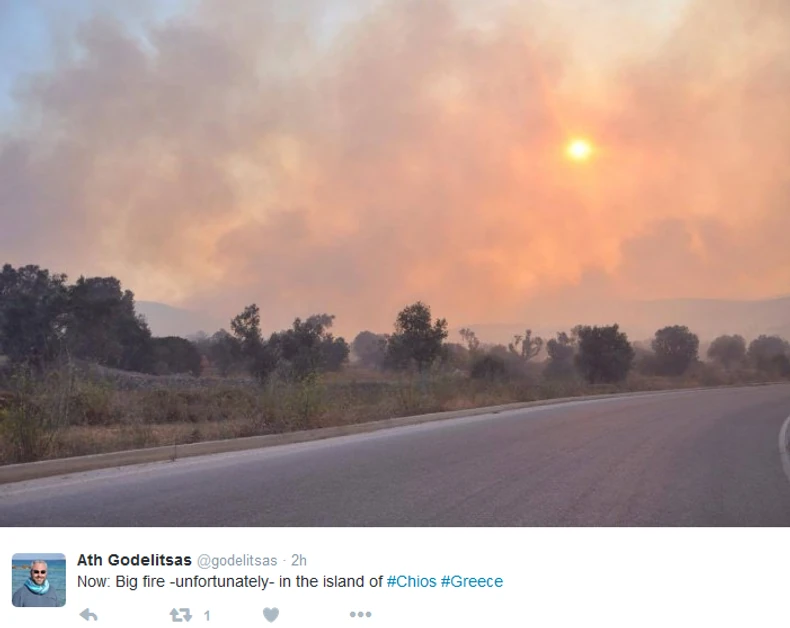The height and width of the screenshot is (628, 790).
Task: Open the #Chios hashtag
Action: coord(411,582)
